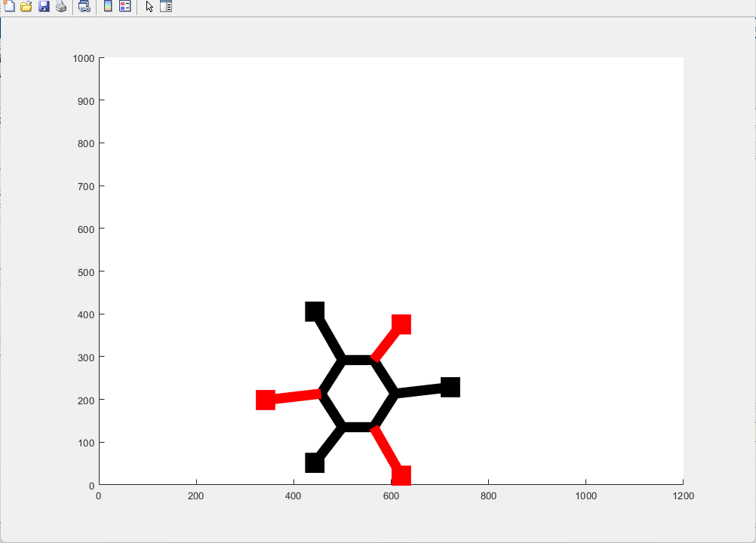
Task: Click the black square marker lower-left of hexagon
Action: [x=315, y=462]
